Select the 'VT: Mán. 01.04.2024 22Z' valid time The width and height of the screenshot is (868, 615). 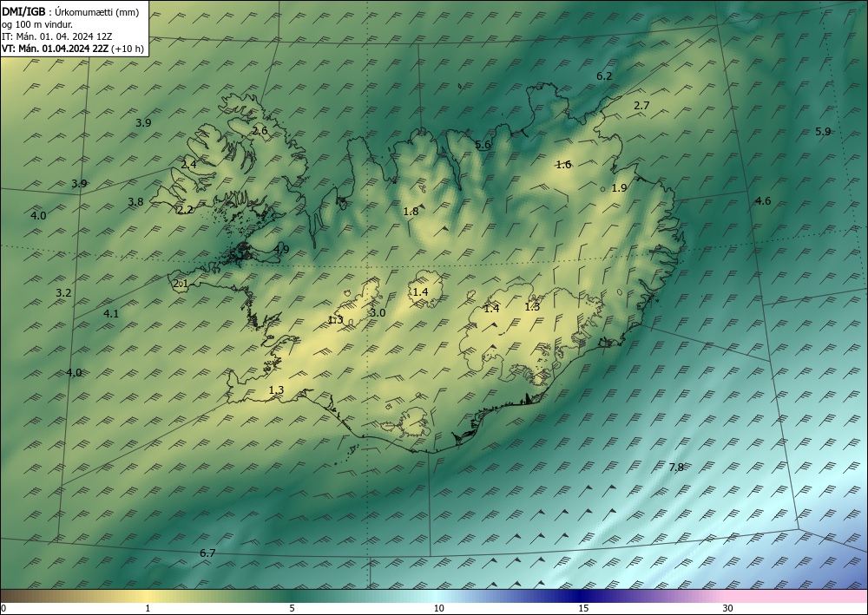point(56,49)
